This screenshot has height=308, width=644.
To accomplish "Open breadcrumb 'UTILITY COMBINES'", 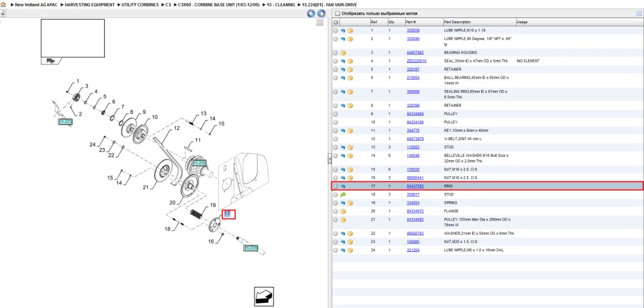I will tap(140, 5).
